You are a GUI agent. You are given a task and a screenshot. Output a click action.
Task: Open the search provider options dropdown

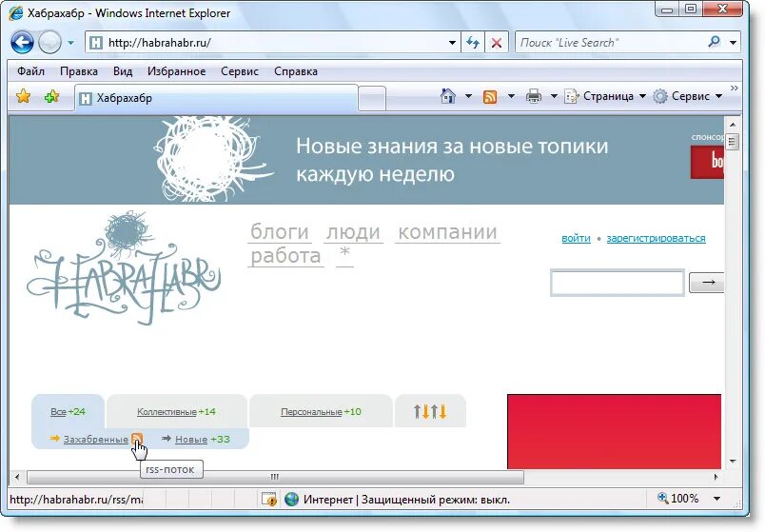[x=733, y=43]
